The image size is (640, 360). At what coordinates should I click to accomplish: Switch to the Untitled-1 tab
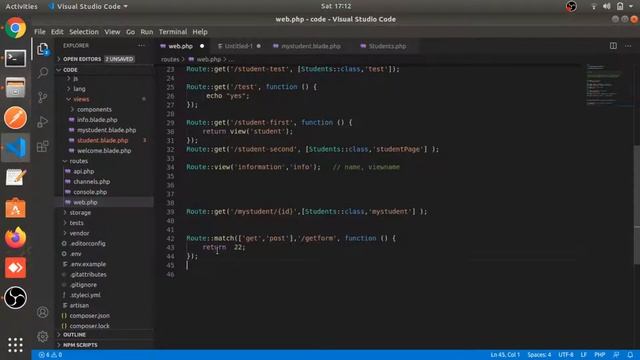point(238,46)
